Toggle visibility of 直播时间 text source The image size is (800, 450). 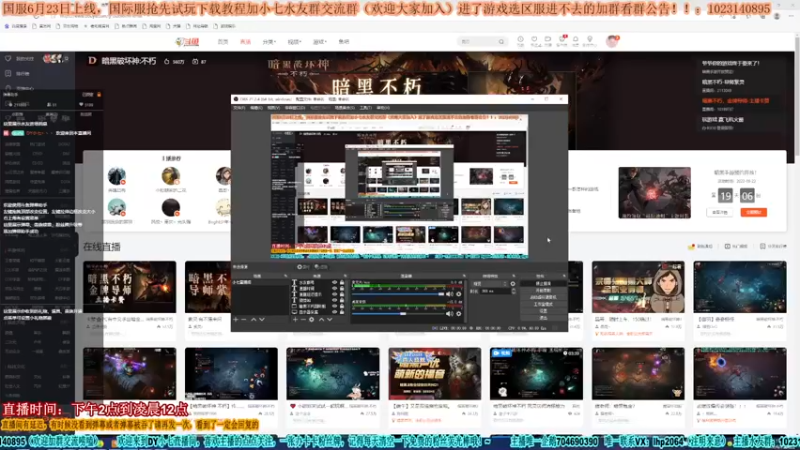coord(335,288)
